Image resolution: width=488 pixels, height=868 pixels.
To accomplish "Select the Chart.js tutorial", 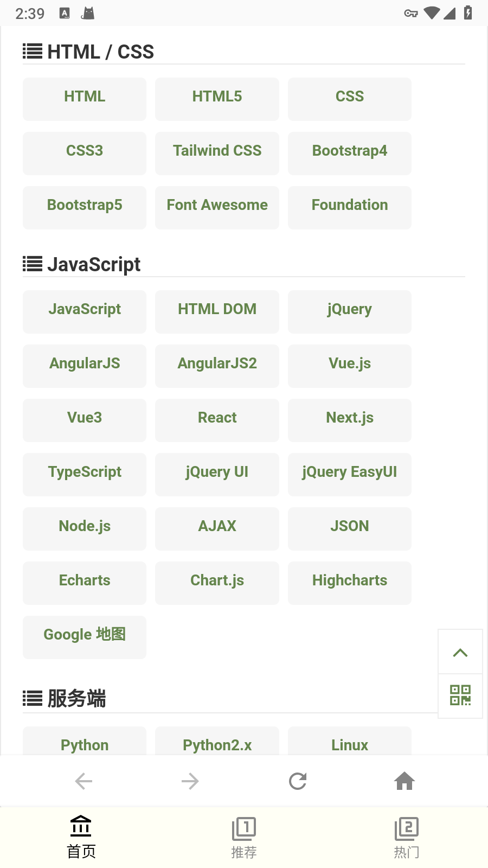I will [x=217, y=583].
